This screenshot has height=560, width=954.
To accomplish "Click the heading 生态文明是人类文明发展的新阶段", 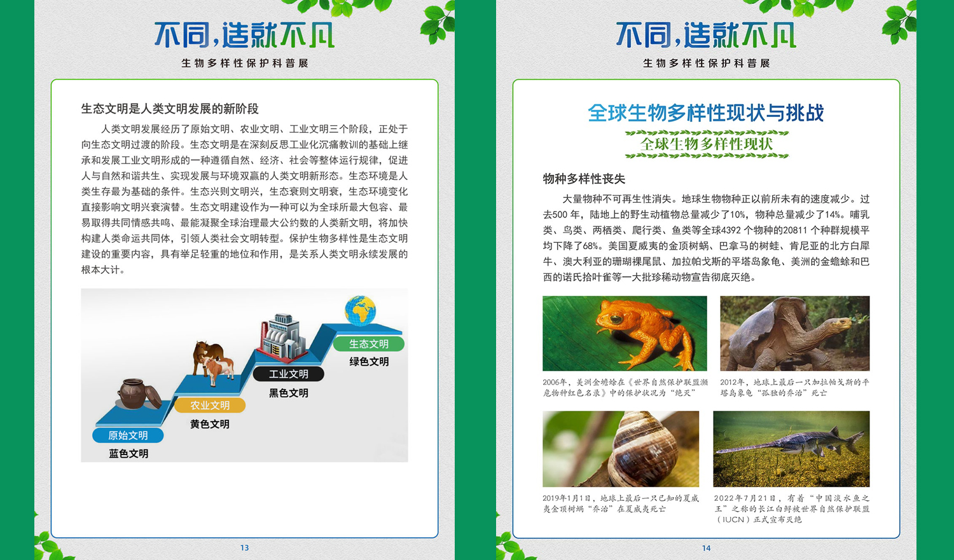I will coord(170,109).
